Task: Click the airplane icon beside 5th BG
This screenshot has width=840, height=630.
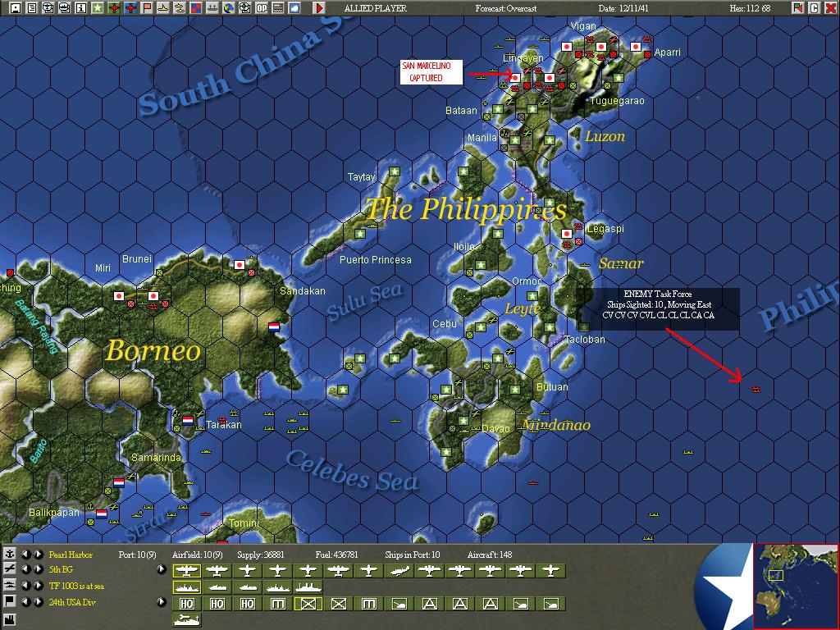Action: pos(9,569)
